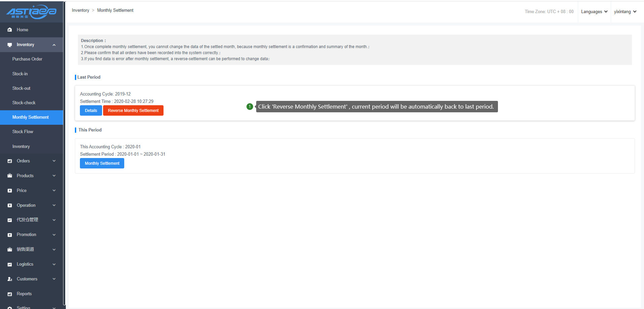Click the Reports sidebar icon

point(10,294)
